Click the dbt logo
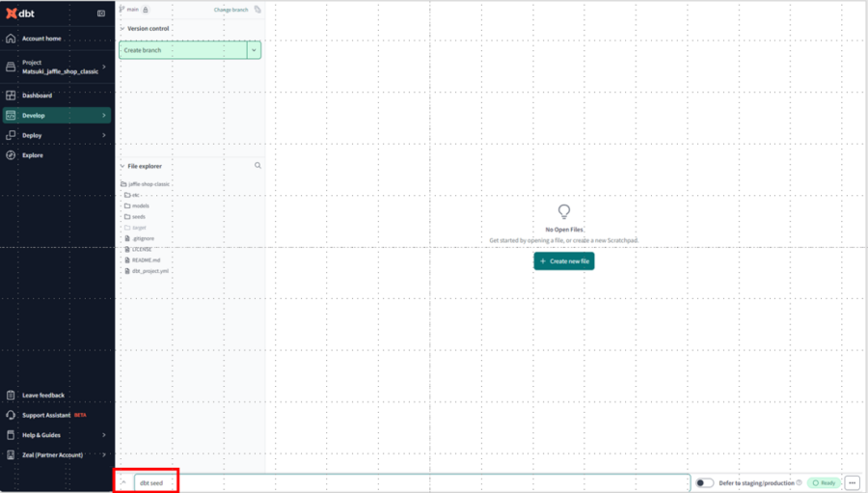 coord(20,14)
